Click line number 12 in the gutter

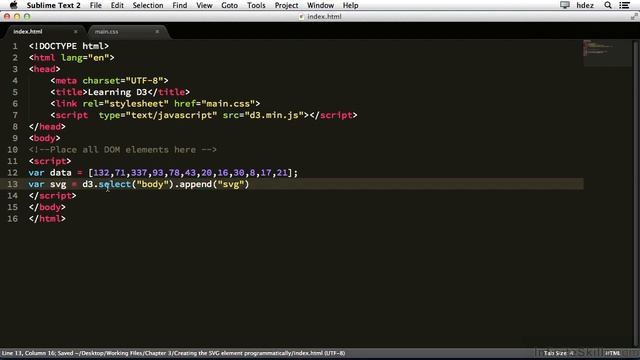pos(12,173)
